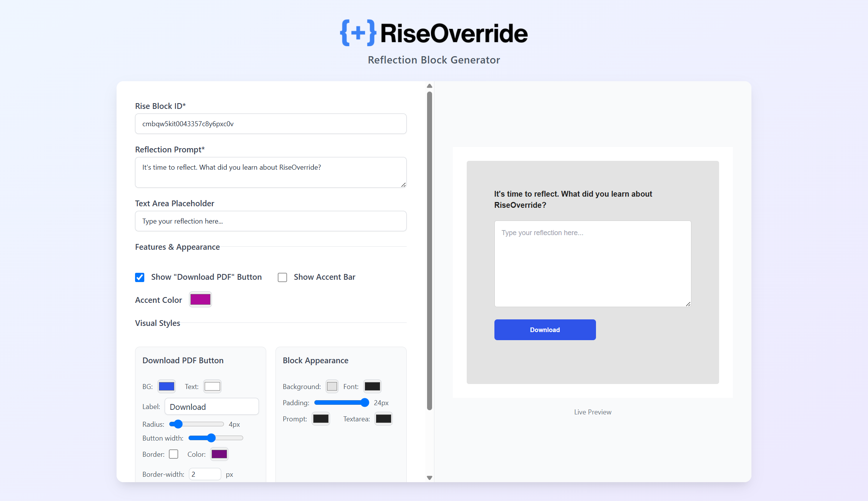Screen dimensions: 868x501
Task: Click the preview textarea resize handle
Action: click(688, 304)
